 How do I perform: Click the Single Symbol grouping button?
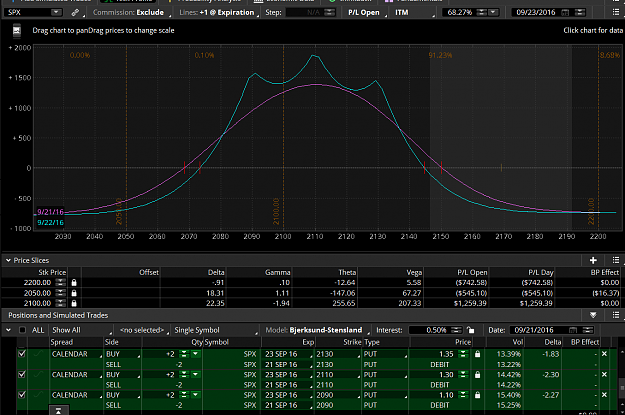click(214, 330)
